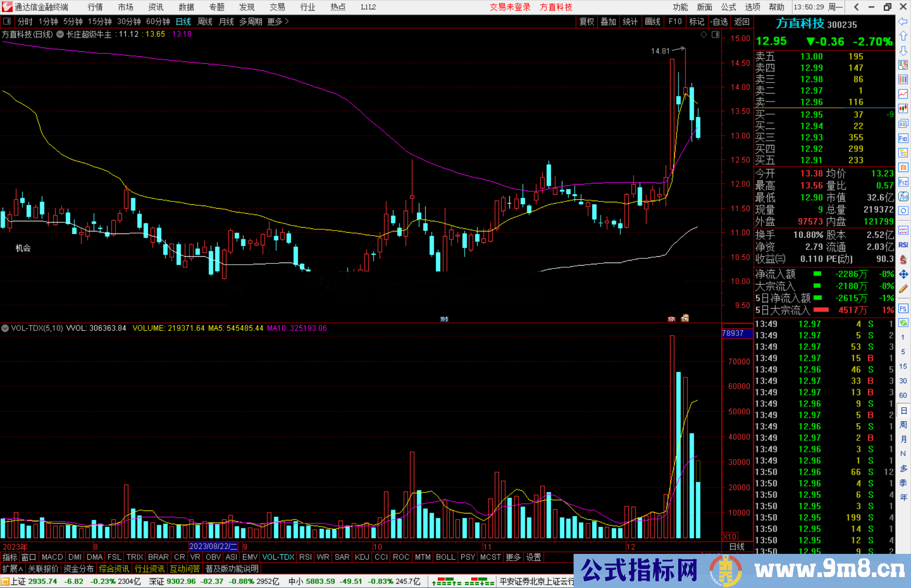Click the down arrow icon in sidebar
Viewport: 911px width, 588px height.
click(903, 51)
